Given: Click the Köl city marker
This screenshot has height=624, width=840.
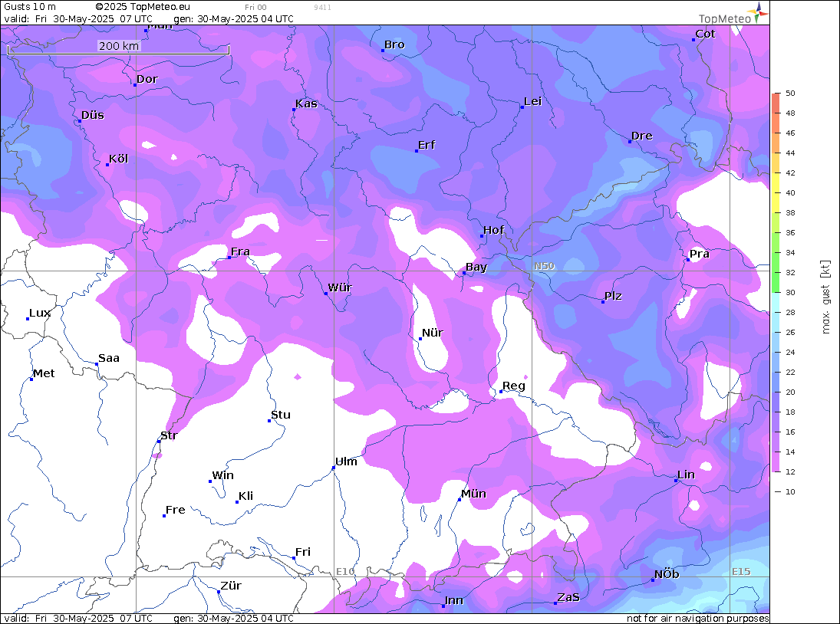Looking at the screenshot, I should tap(107, 165).
